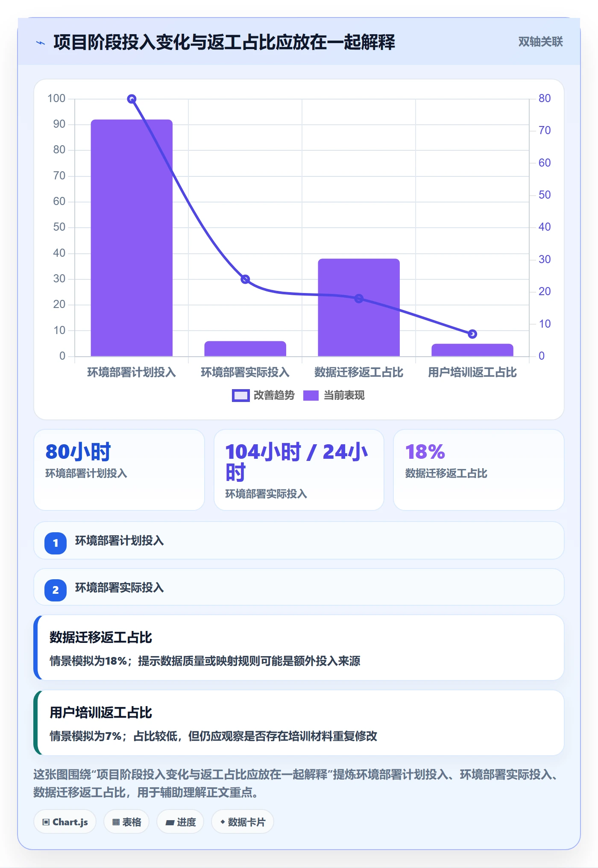
Task: Select the 环境部署实际投入 short bar
Action: (x=245, y=349)
